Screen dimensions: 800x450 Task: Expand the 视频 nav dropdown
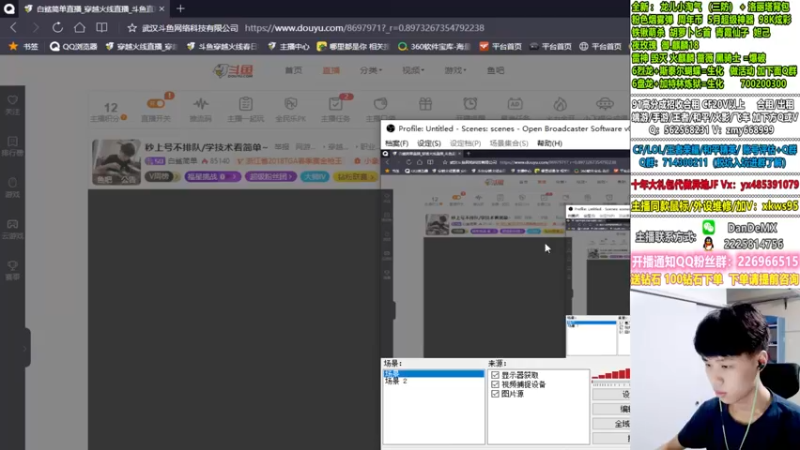(413, 70)
